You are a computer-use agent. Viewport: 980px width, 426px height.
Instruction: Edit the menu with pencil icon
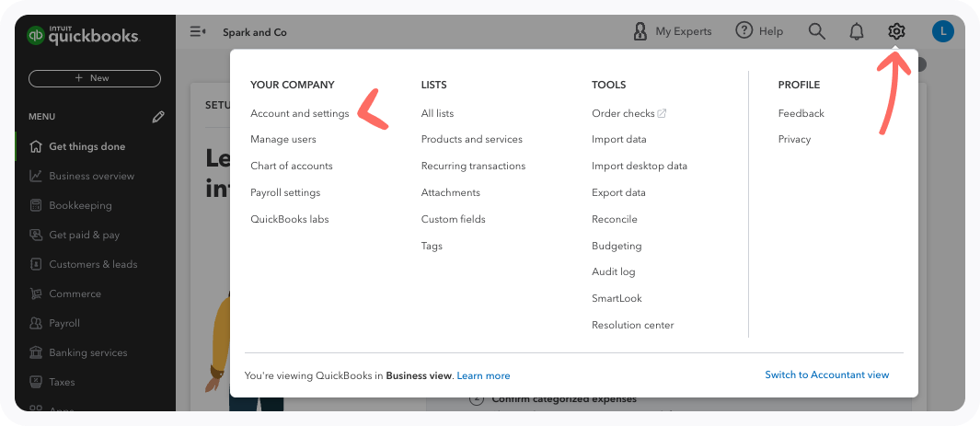coord(158,117)
